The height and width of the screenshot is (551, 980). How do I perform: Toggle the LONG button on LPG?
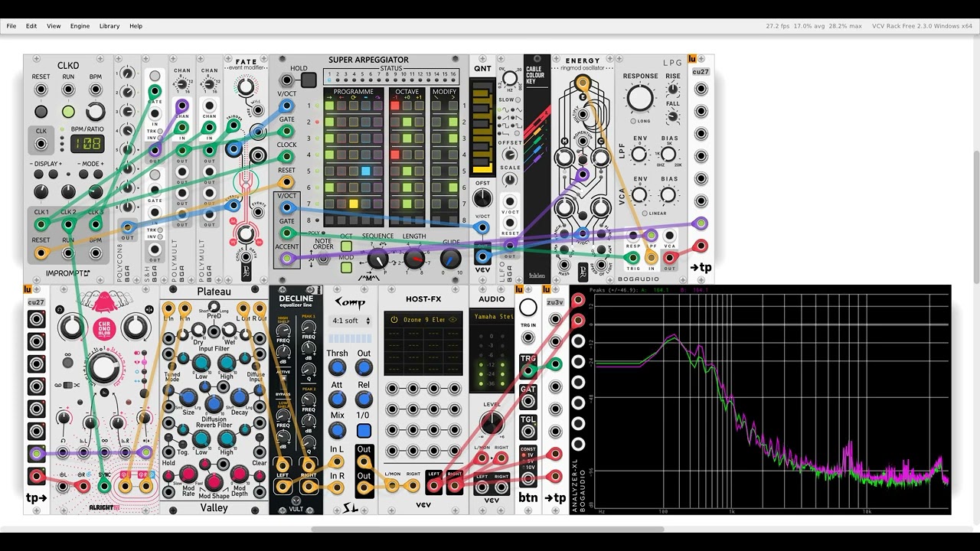pos(633,121)
